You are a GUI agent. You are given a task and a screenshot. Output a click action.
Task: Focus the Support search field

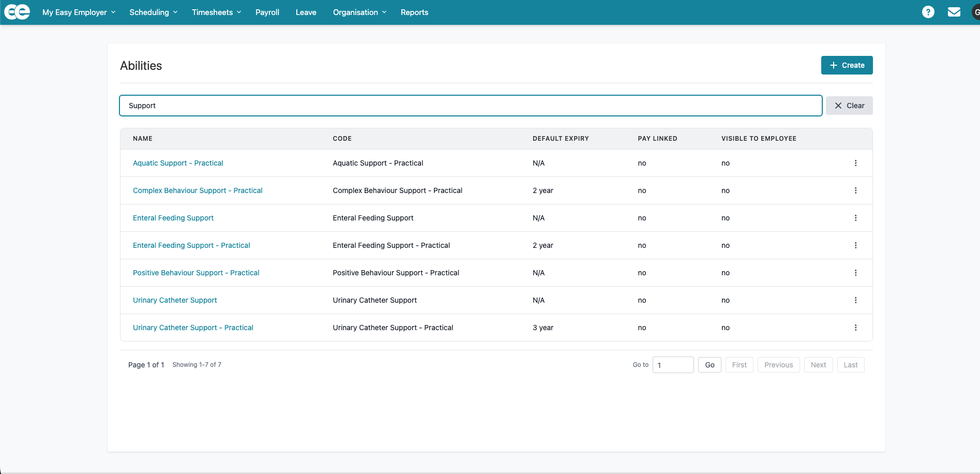point(471,106)
